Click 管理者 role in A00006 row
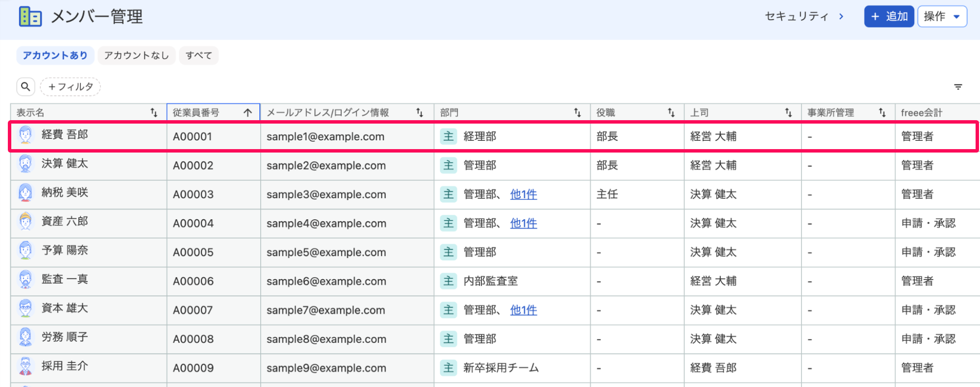The image size is (980, 387). [x=917, y=281]
